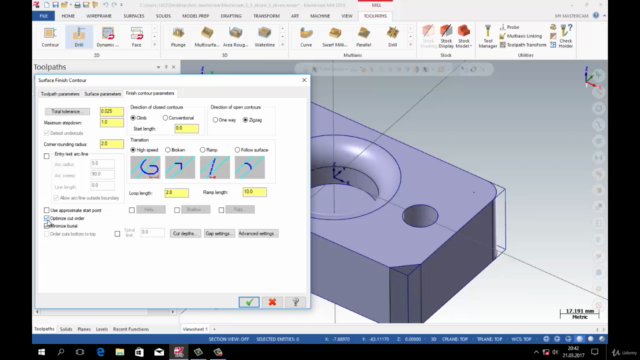
Task: Open Mastercam from the Windows taskbar
Action: click(x=179, y=352)
